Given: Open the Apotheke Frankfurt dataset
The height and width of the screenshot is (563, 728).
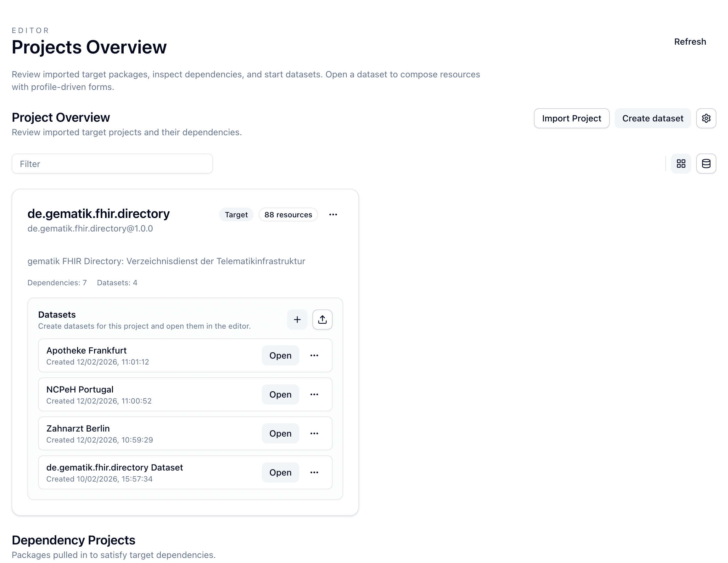Looking at the screenshot, I should click(x=280, y=355).
